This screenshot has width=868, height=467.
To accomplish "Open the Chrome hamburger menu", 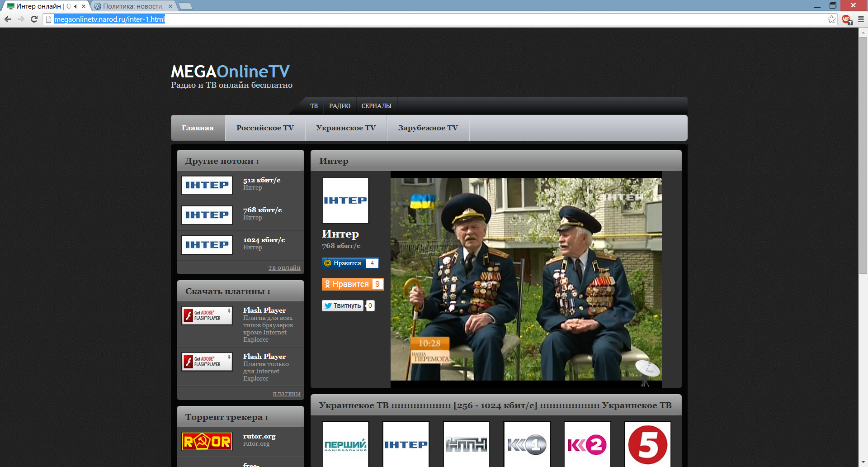I will click(861, 19).
